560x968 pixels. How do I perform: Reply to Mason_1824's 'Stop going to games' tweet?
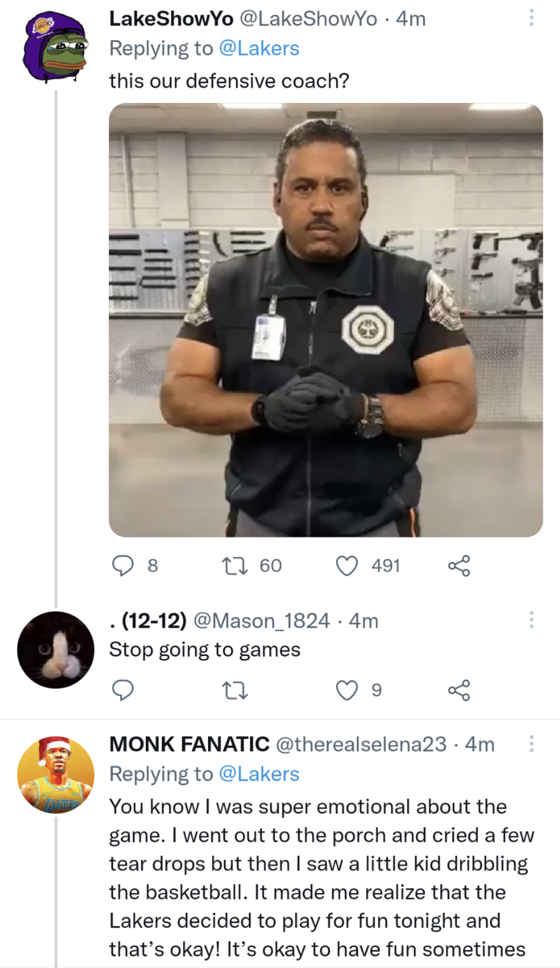point(123,690)
